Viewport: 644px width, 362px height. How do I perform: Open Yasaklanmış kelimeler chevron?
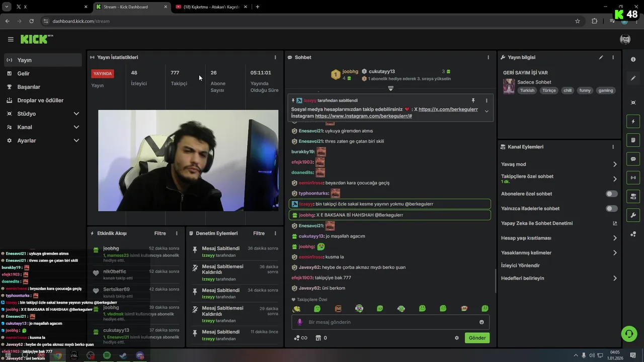(615, 253)
